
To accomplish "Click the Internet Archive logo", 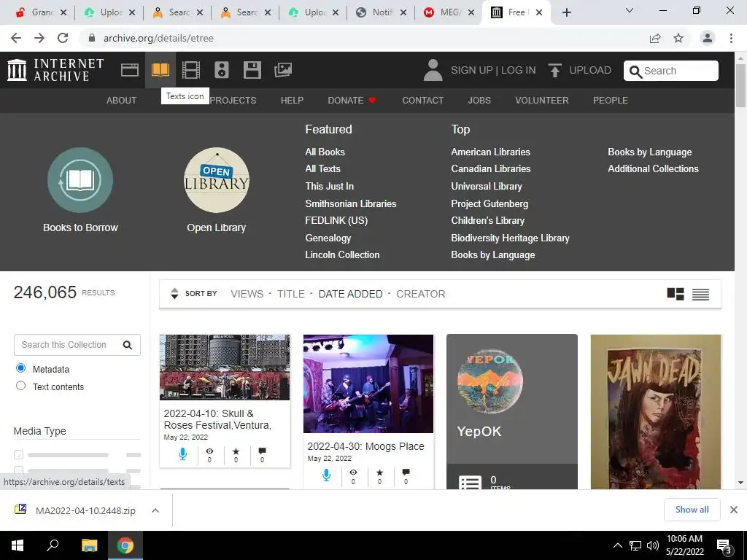I will 55,70.
